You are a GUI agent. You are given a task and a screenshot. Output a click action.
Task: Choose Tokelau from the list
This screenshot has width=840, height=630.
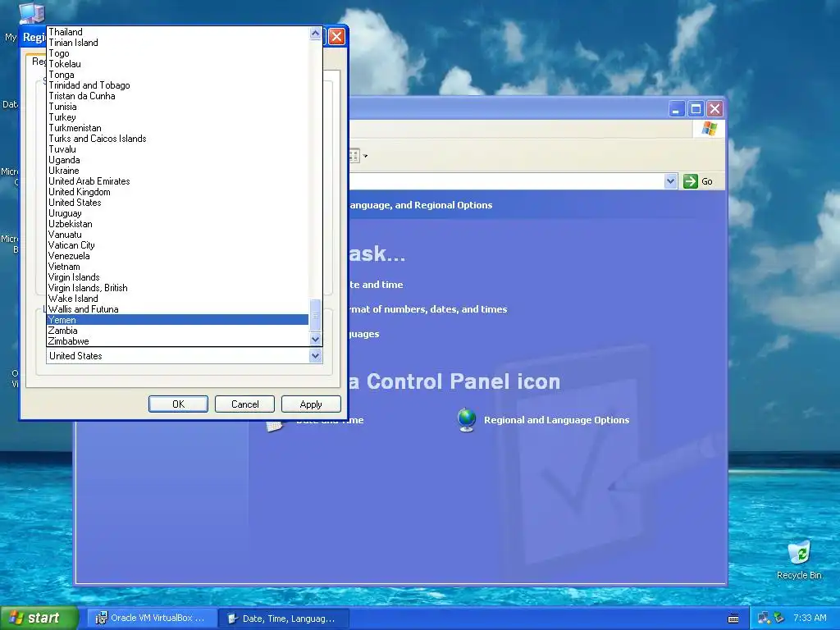tap(178, 64)
